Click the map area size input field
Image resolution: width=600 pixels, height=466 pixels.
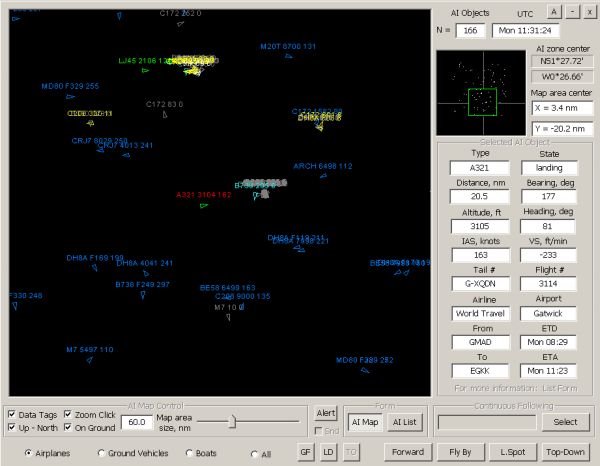(136, 423)
